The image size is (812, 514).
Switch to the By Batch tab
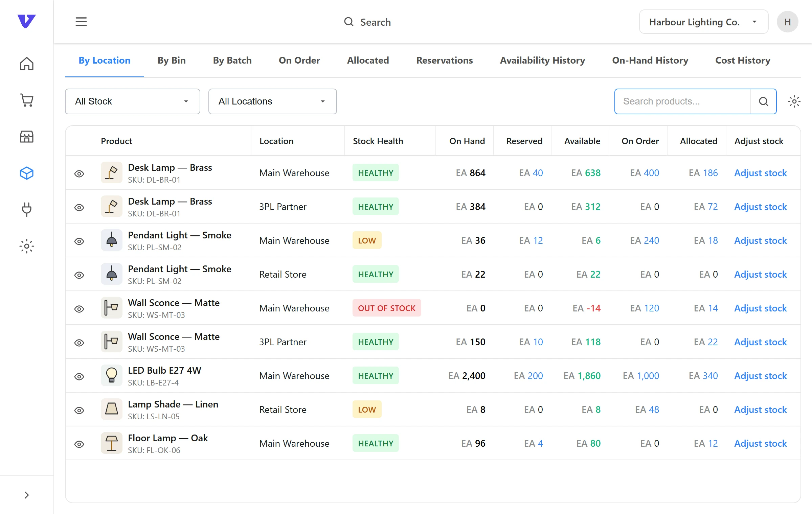tap(232, 61)
